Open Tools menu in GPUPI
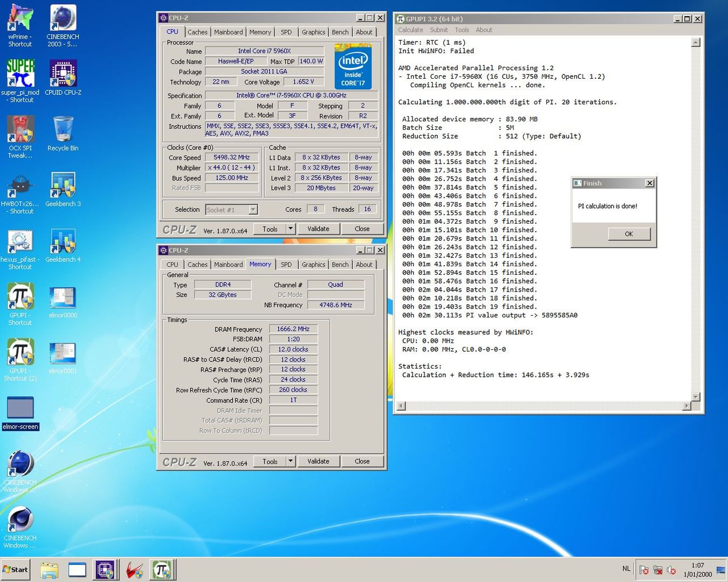The height and width of the screenshot is (582, 728). pos(462,30)
